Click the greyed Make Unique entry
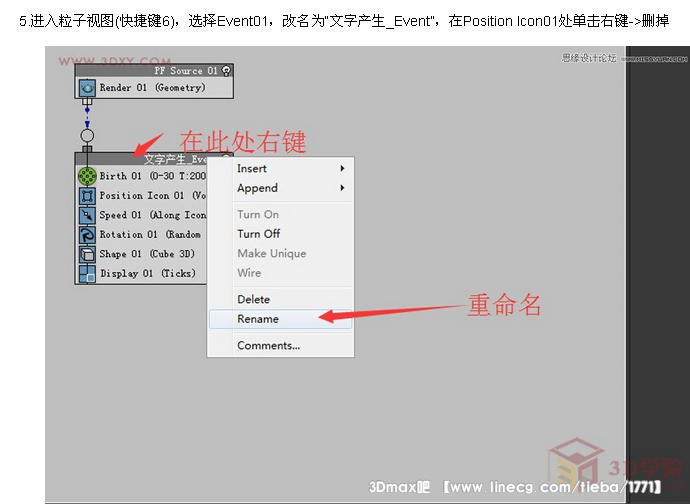This screenshot has height=504, width=690. pos(281,254)
